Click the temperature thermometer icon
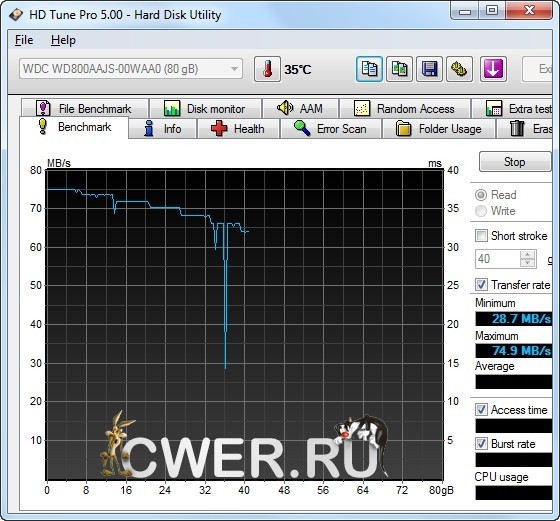Image resolution: width=560 pixels, height=521 pixels. (x=267, y=69)
